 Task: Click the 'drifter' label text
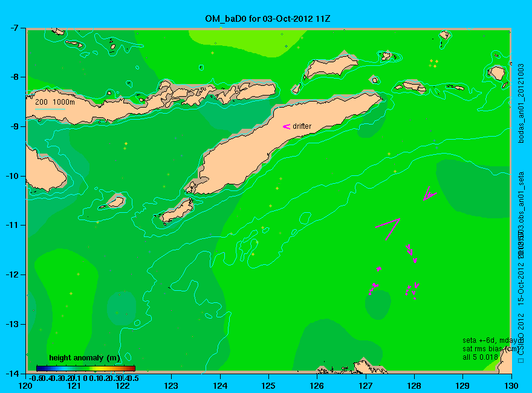click(302, 126)
